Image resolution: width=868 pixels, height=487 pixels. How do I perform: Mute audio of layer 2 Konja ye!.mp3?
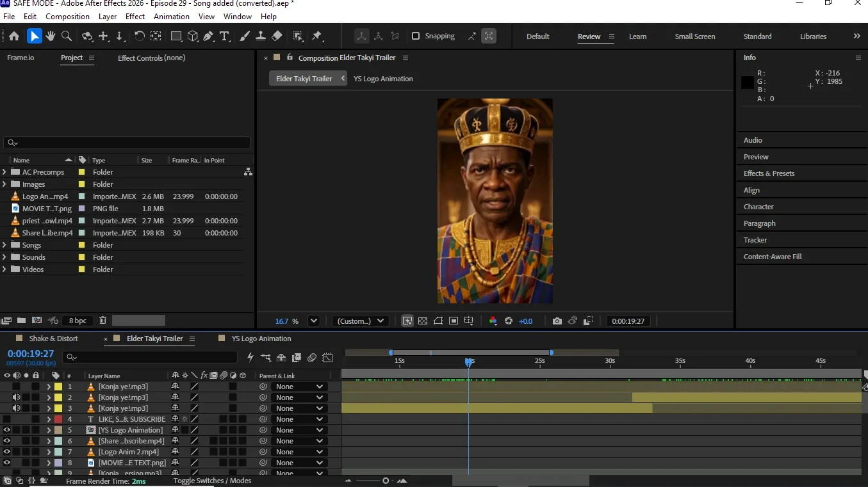(17, 397)
